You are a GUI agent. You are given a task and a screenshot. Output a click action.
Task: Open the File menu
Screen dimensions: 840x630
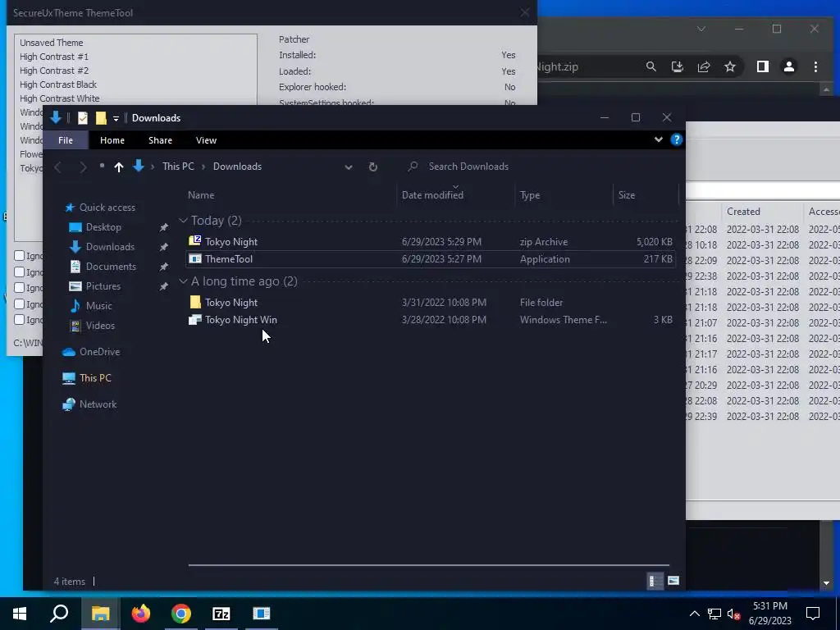point(66,140)
